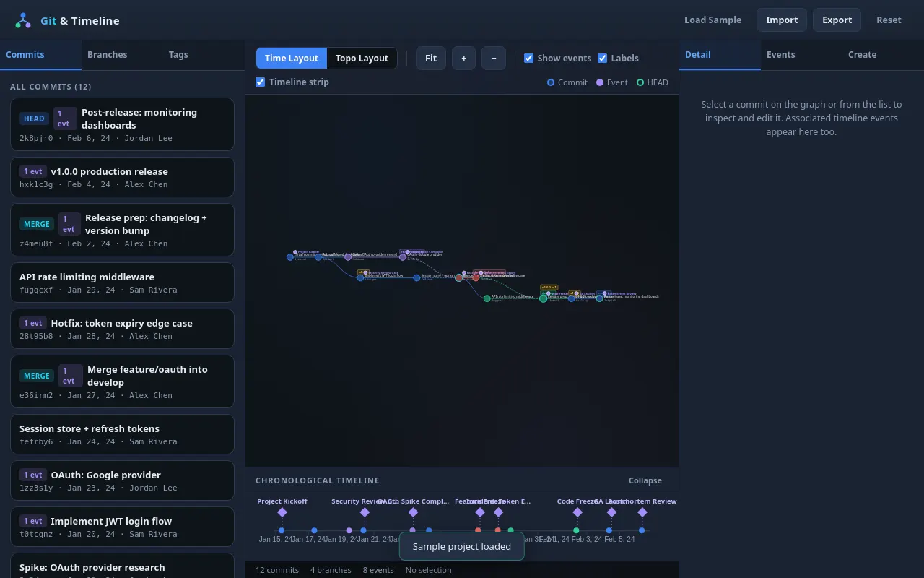
Task: Click the Sample project loaded toast
Action: coord(462,546)
